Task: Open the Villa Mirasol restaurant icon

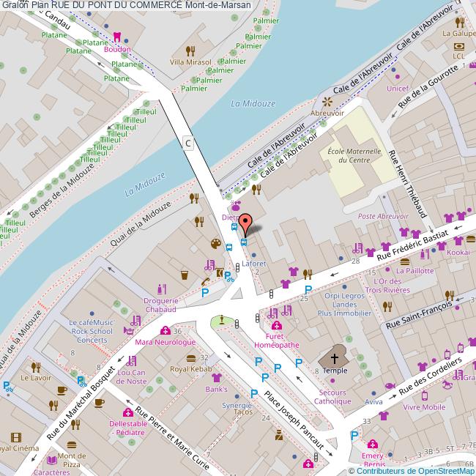Action: click(190, 51)
